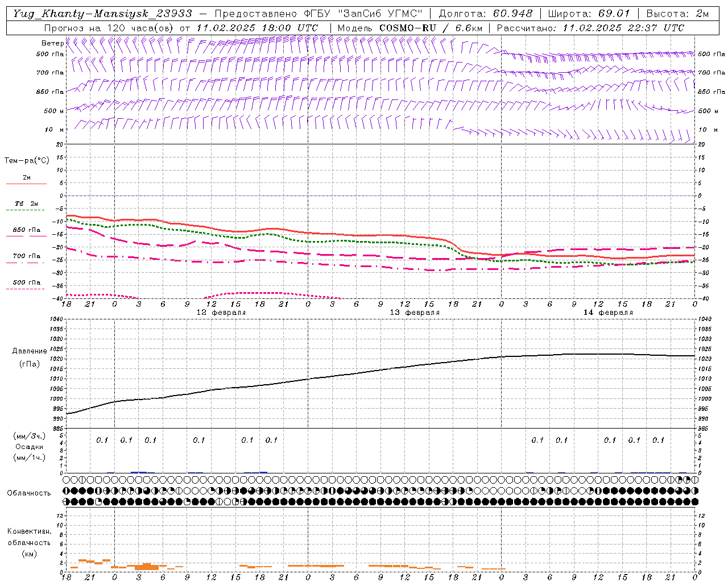The width and height of the screenshot is (728, 582).
Task: Click the Td 2м legend entry
Action: tap(27, 203)
